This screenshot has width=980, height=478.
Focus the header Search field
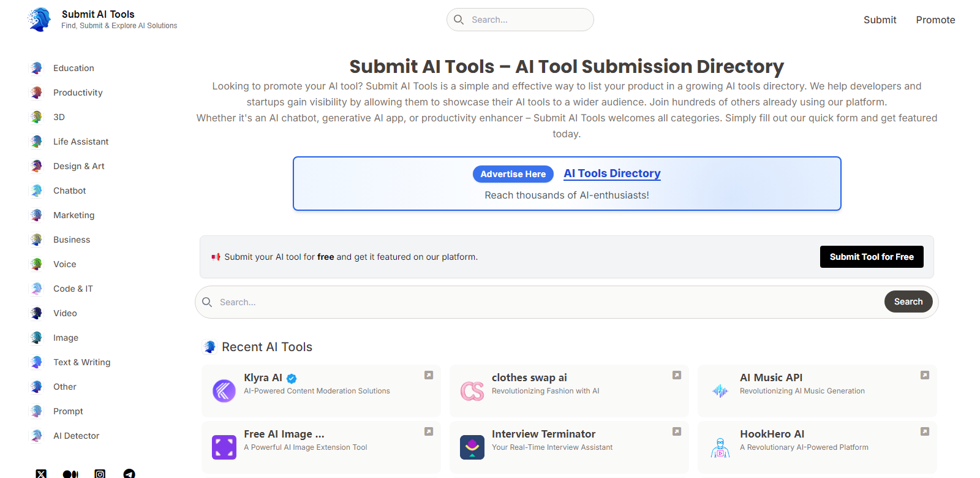click(520, 20)
